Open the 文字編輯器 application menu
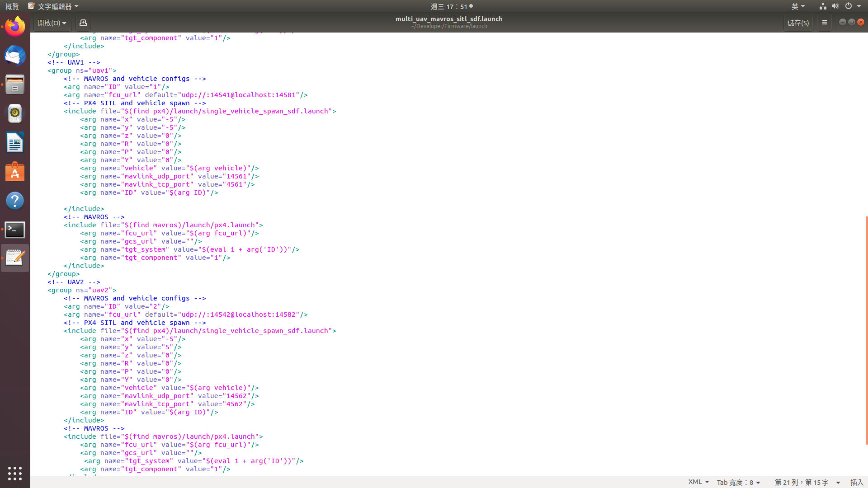868x488 pixels. point(54,6)
